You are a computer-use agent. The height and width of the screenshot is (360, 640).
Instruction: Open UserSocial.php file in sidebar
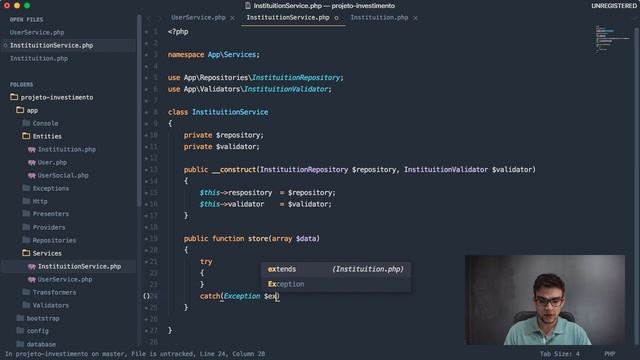click(x=63, y=176)
